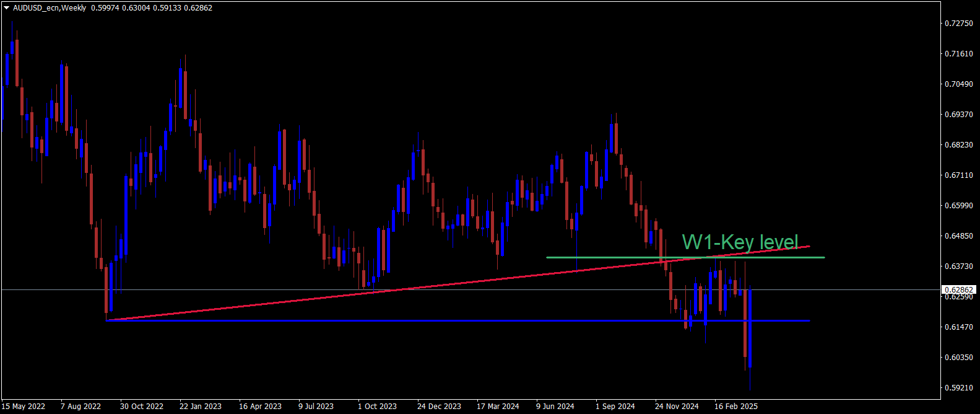The width and height of the screenshot is (980, 414).
Task: Click the 30 Oct 2022 date label
Action: (x=142, y=407)
